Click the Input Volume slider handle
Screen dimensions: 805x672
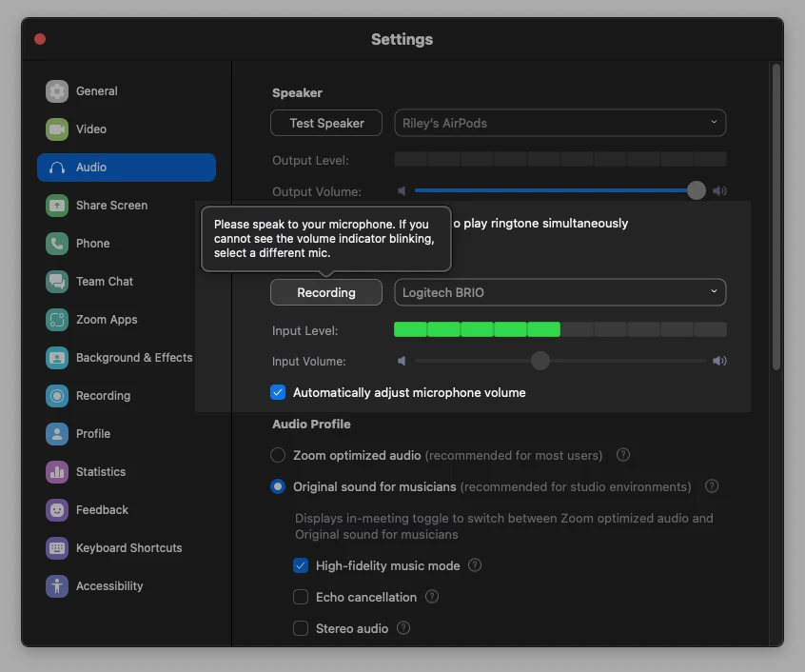tap(540, 361)
